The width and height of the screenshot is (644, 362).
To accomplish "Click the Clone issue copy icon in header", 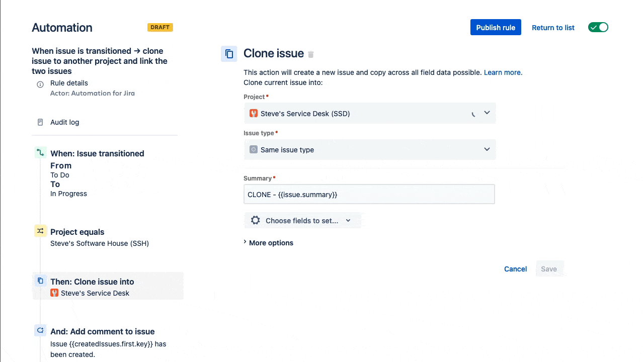I will [x=229, y=54].
